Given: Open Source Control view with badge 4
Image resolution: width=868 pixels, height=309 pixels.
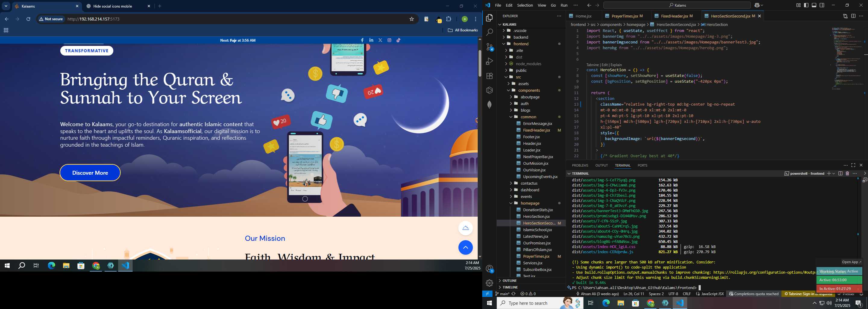Looking at the screenshot, I should pos(489,47).
